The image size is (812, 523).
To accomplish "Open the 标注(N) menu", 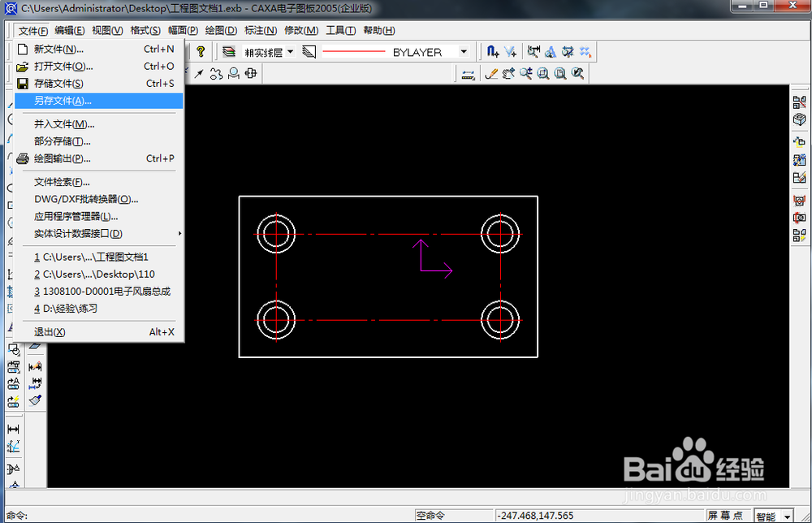I will tap(261, 31).
